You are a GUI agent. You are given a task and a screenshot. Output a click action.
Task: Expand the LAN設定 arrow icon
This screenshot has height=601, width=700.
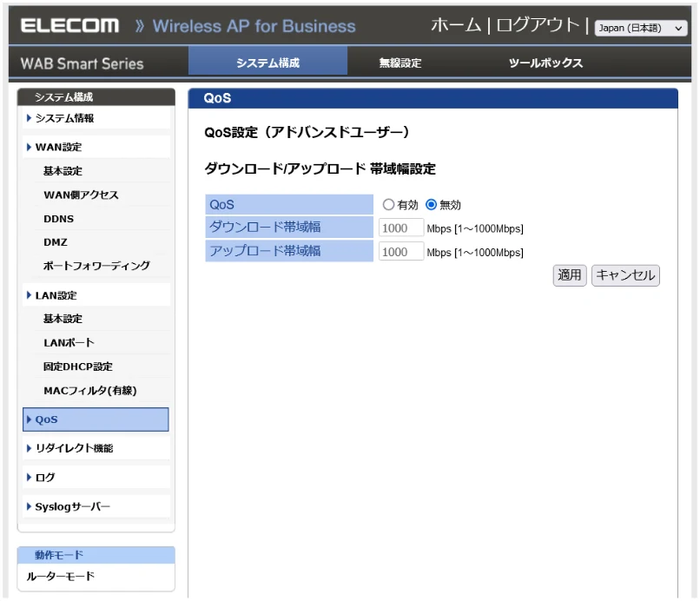click(29, 295)
